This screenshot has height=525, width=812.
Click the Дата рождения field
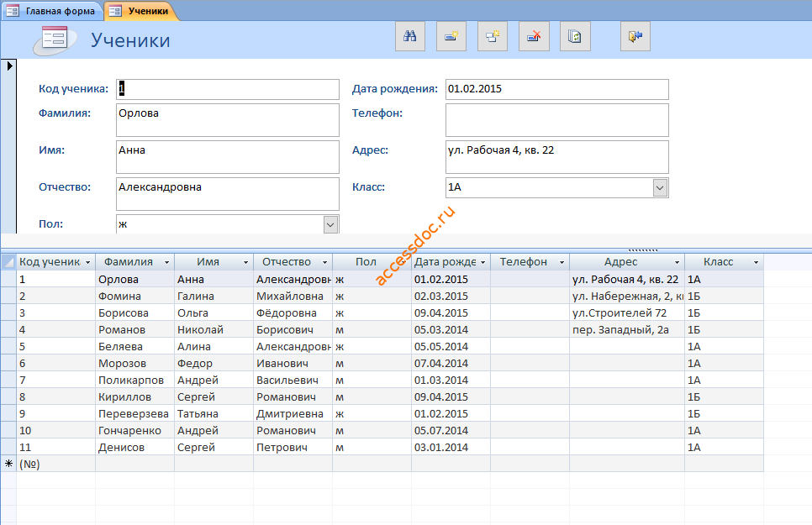click(x=557, y=89)
